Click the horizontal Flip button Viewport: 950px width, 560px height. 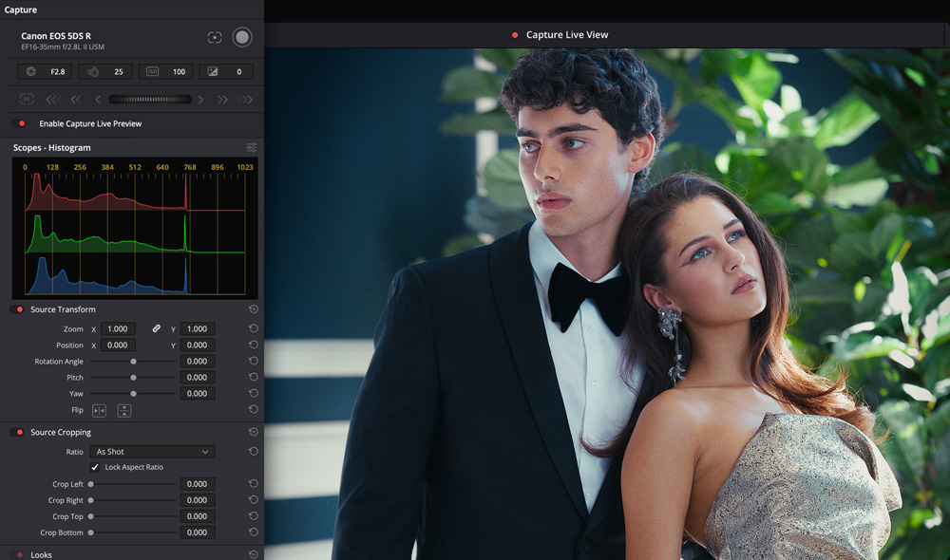[x=99, y=410]
